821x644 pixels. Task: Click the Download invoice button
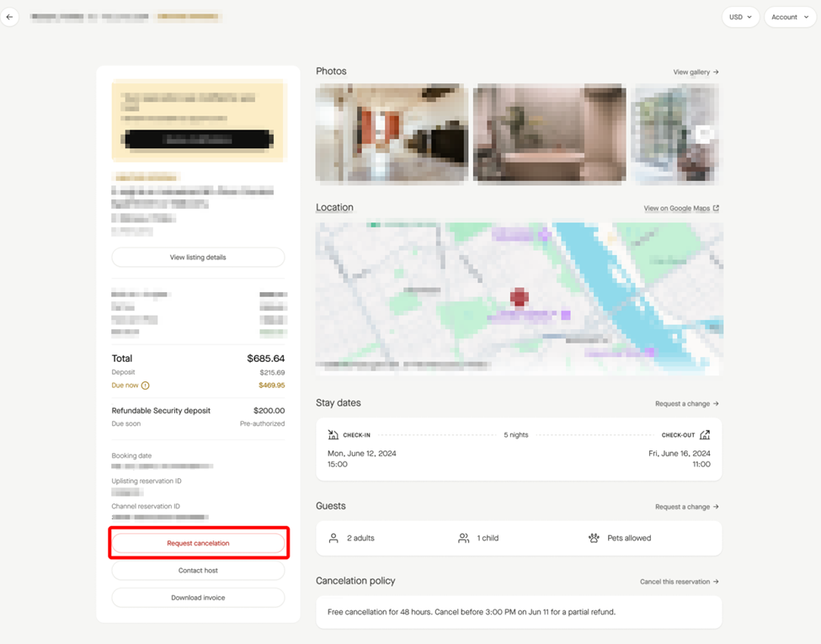198,598
